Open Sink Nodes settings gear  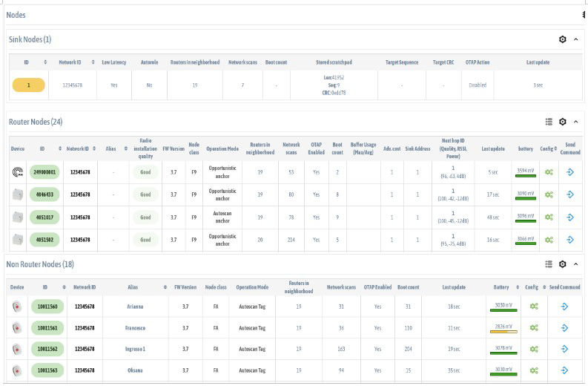[563, 39]
